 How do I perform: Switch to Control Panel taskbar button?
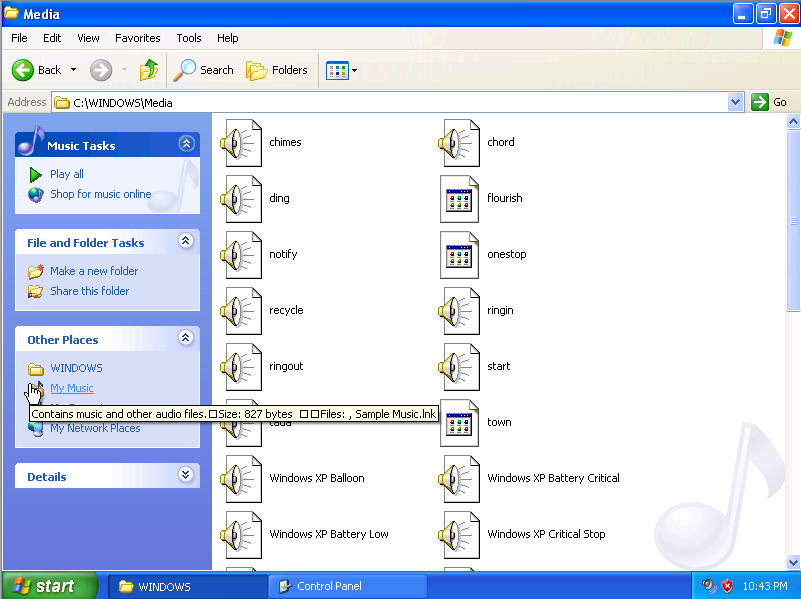click(x=348, y=586)
